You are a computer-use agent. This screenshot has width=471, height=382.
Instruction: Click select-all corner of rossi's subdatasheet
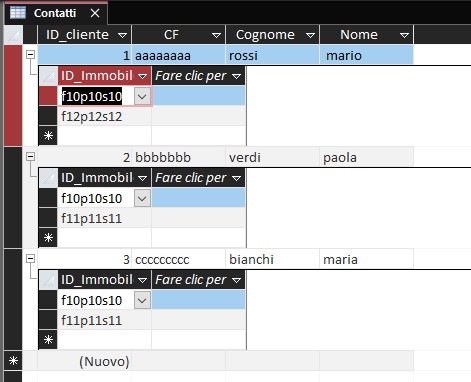48,76
